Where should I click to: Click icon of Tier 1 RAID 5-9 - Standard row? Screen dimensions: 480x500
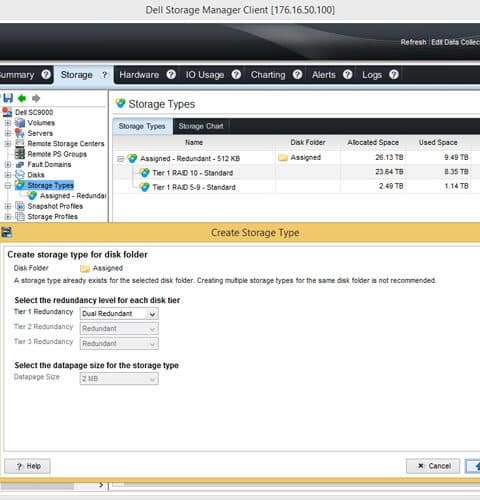click(145, 187)
